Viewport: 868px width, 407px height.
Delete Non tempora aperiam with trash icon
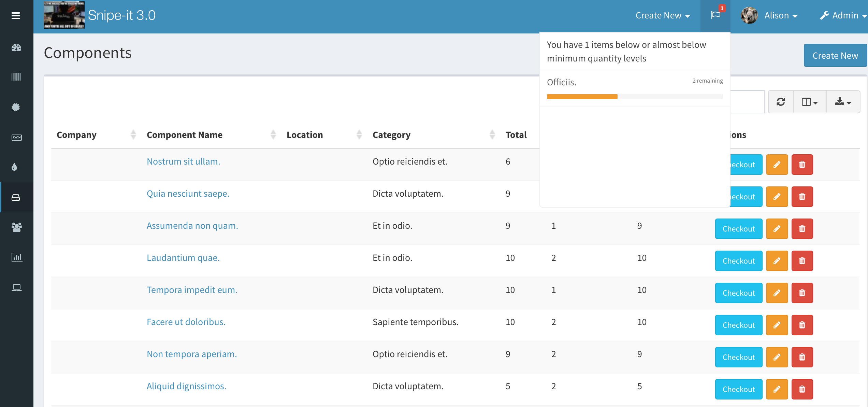point(802,357)
